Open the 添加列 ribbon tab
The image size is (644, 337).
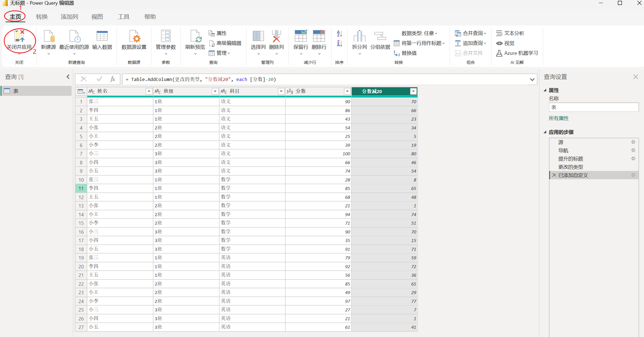[69, 17]
